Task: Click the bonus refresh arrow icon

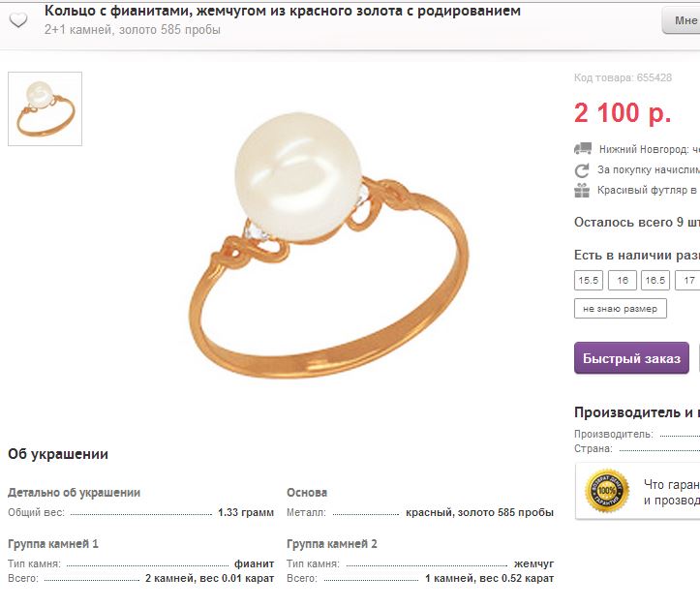Action: click(582, 170)
